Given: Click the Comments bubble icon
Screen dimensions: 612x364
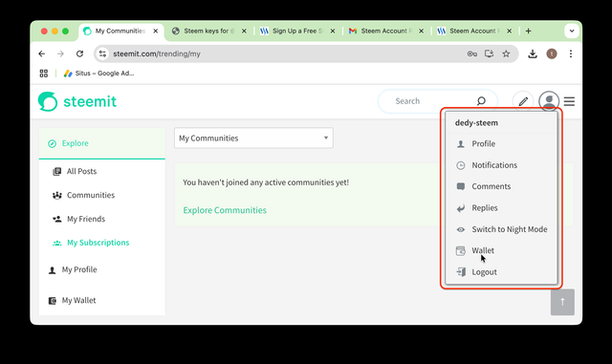Looking at the screenshot, I should click(x=461, y=186).
